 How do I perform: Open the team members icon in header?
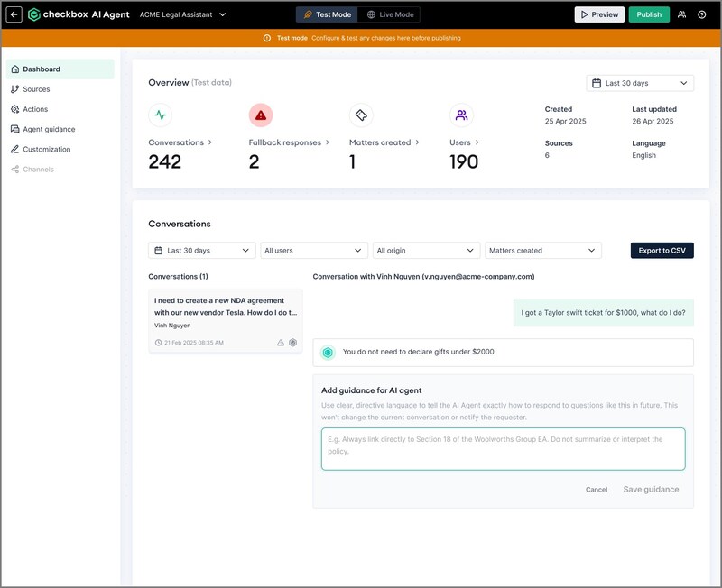point(681,14)
